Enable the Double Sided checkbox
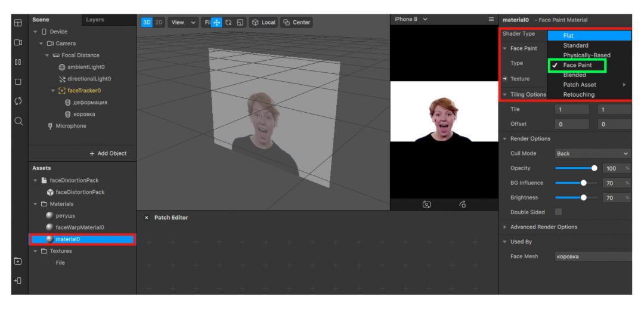 pos(560,212)
